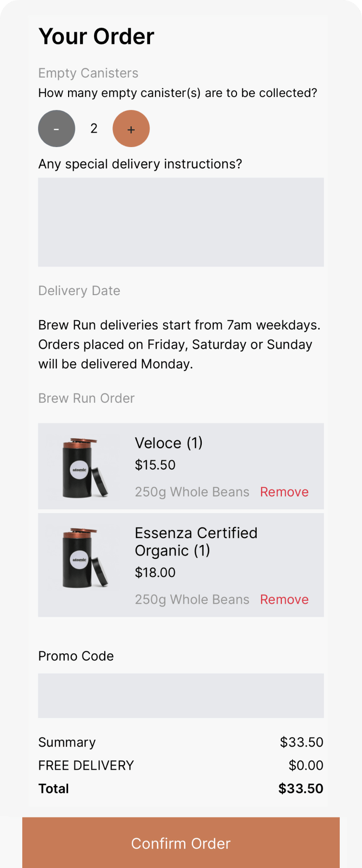Click the canister quantity value 2
Viewport: 362px width, 868px height.
pos(94,129)
